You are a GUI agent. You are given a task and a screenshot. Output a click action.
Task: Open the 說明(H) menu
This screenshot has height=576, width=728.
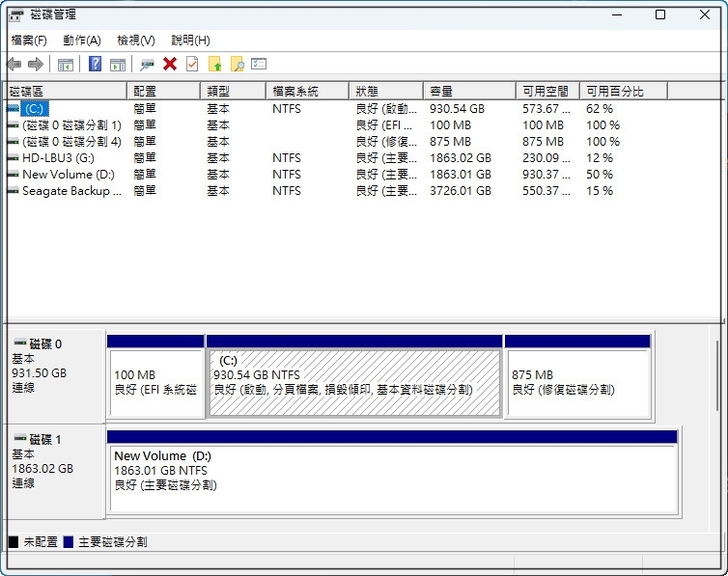click(x=190, y=40)
